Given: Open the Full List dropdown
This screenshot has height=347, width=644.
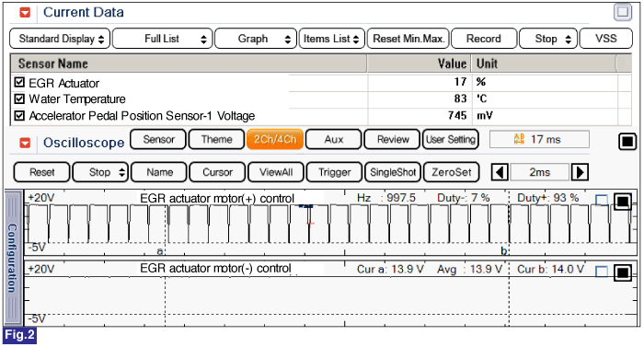Looking at the screenshot, I should pos(162,39).
